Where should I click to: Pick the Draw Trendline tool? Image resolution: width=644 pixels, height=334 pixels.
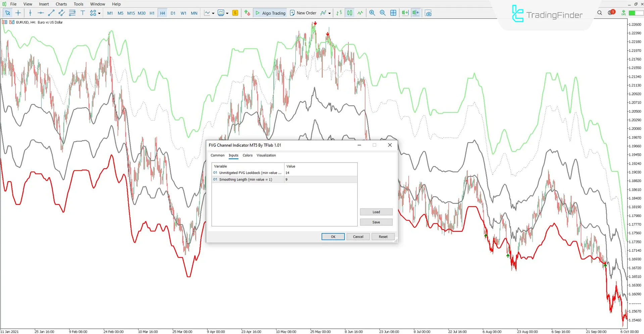point(51,13)
